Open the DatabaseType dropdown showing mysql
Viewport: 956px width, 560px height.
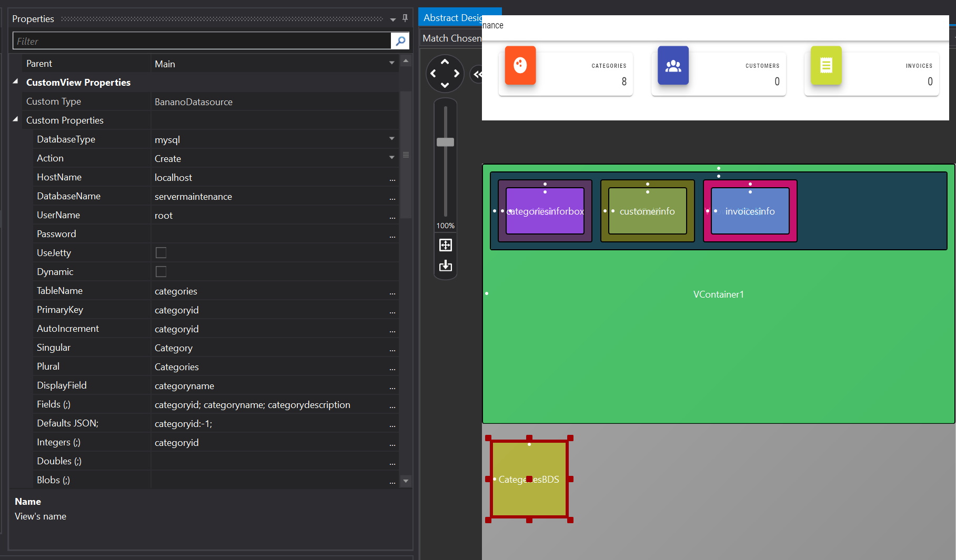coord(391,139)
